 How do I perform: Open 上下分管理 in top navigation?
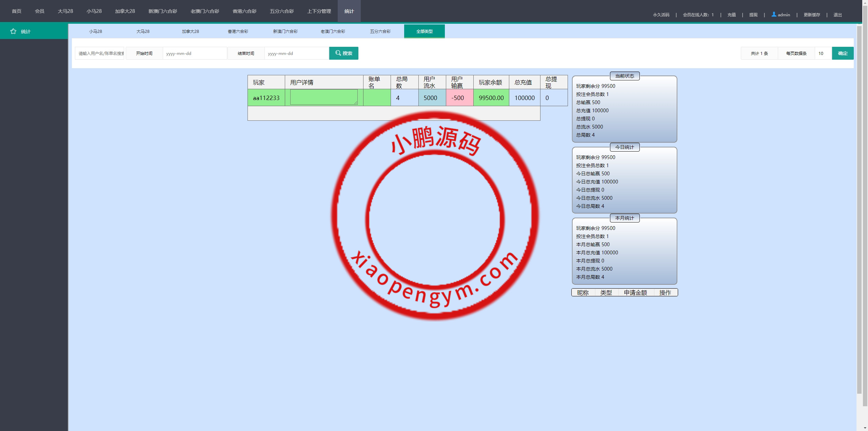point(319,11)
